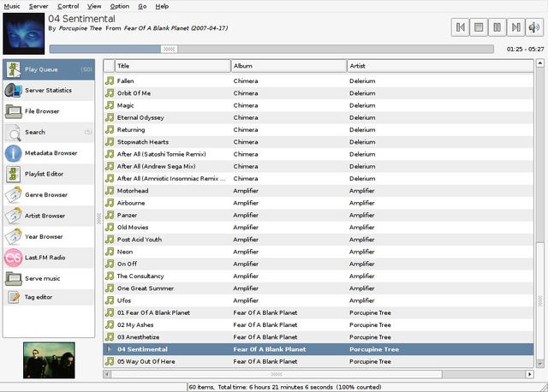548x392 pixels.
Task: Skip to the next track
Action: (x=515, y=27)
